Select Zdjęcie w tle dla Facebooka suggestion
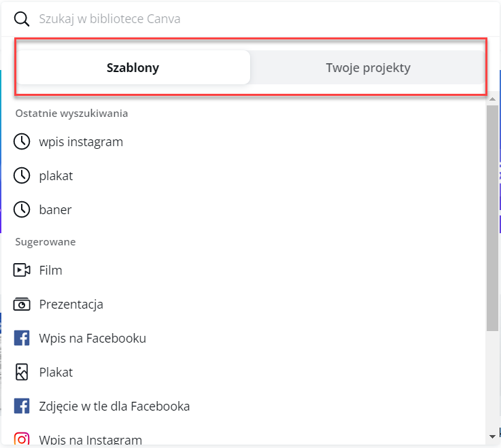 point(114,407)
